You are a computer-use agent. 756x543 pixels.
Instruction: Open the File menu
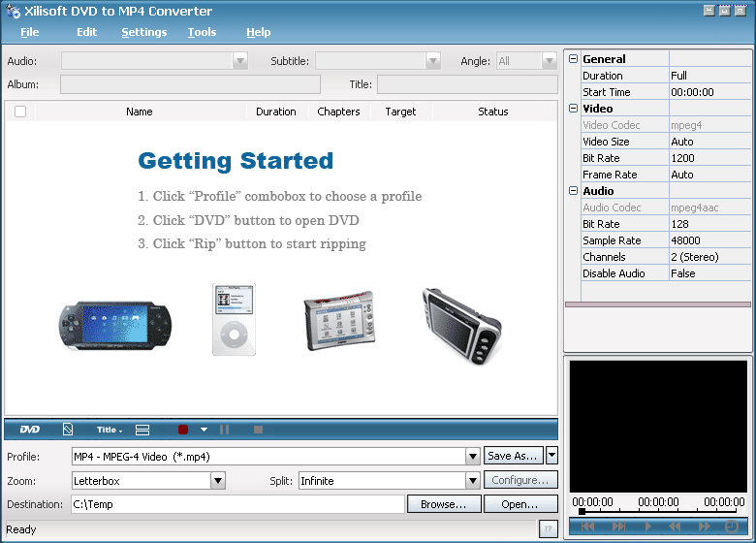coord(29,32)
